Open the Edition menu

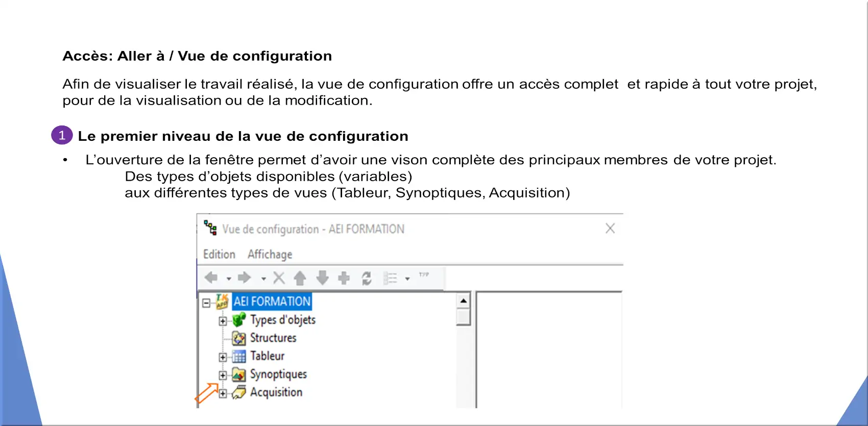219,254
